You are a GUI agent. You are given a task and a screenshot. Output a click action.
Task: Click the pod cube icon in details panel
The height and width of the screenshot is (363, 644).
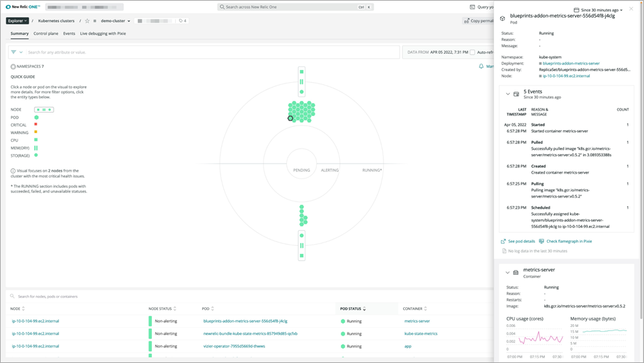point(502,18)
